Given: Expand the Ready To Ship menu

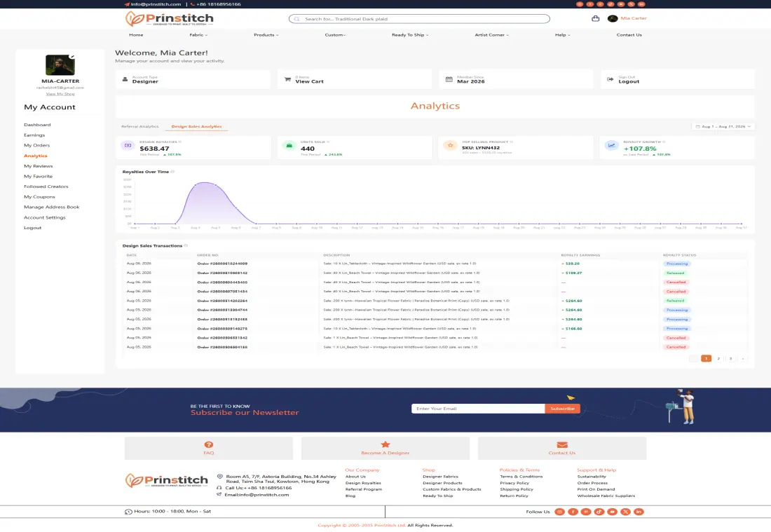Looking at the screenshot, I should (x=409, y=35).
